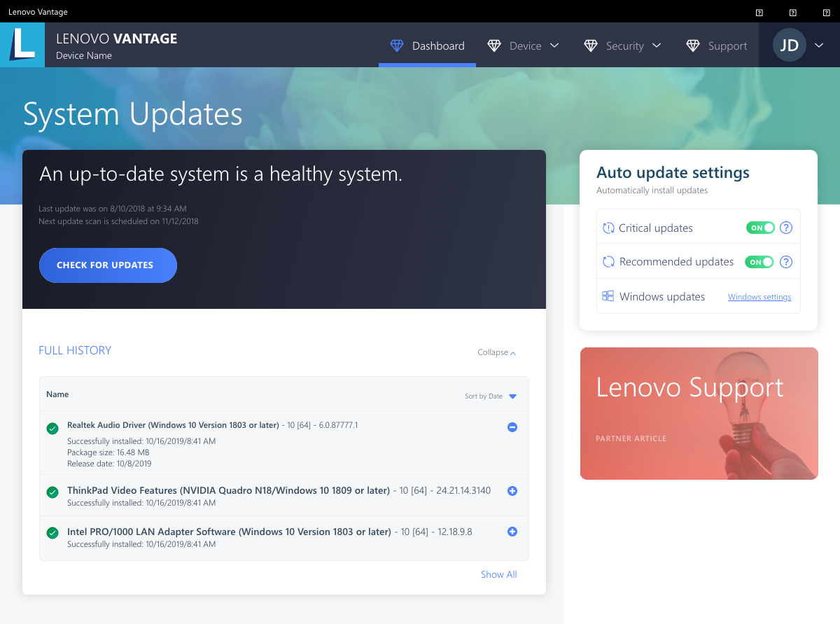Click the Lenovo L logo icon

(x=22, y=45)
